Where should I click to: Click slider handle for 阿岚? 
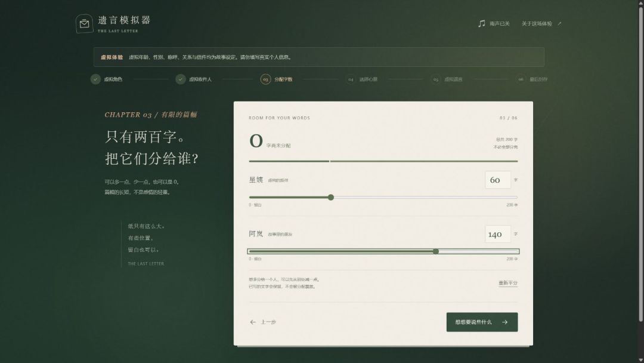tap(436, 251)
